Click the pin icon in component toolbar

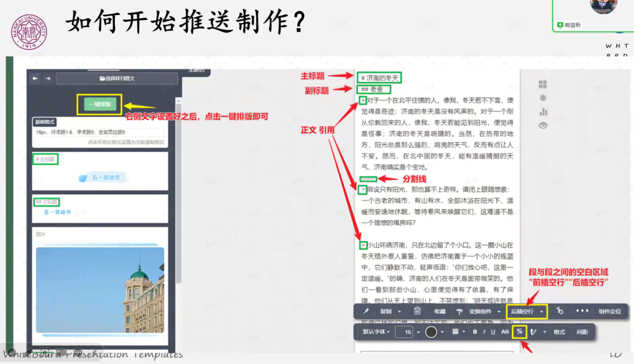pos(367,312)
